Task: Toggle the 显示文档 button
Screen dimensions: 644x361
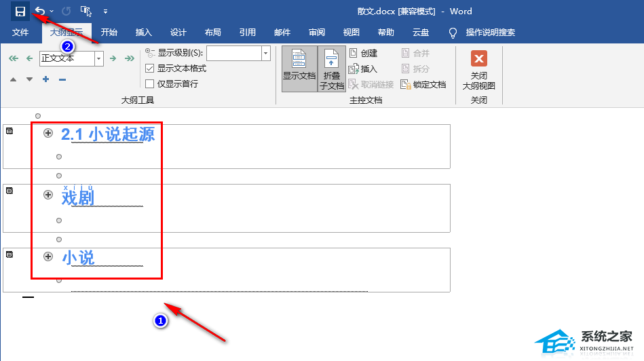Action: (x=299, y=69)
